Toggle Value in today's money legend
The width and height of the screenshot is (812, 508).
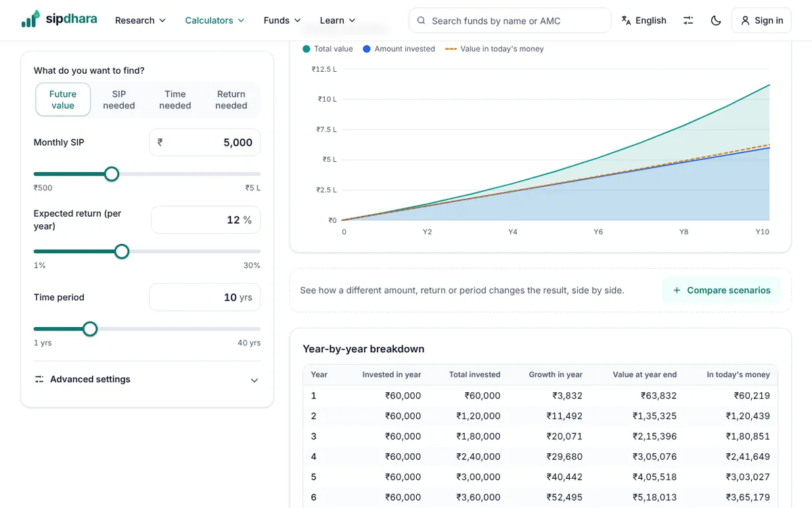pyautogui.click(x=495, y=49)
